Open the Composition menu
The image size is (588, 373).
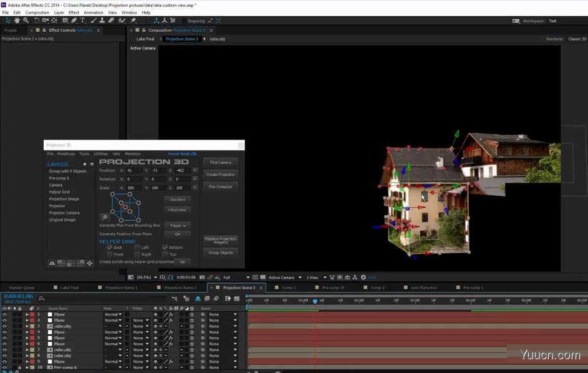click(x=37, y=12)
